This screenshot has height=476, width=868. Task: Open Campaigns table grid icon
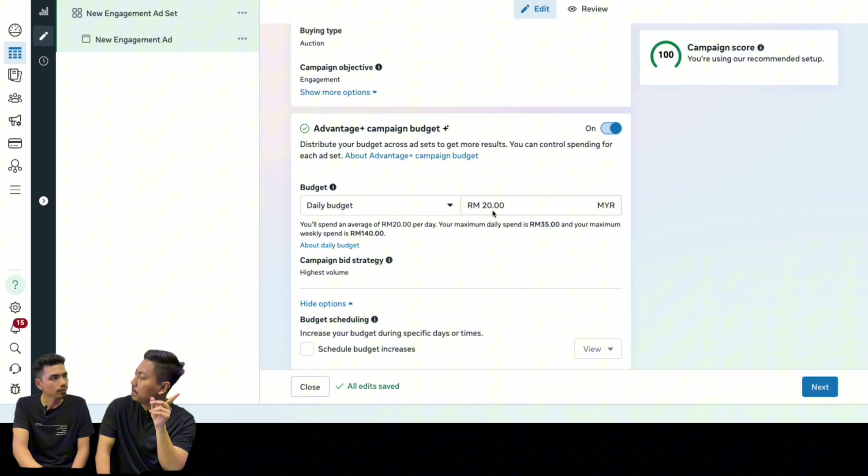[15, 53]
